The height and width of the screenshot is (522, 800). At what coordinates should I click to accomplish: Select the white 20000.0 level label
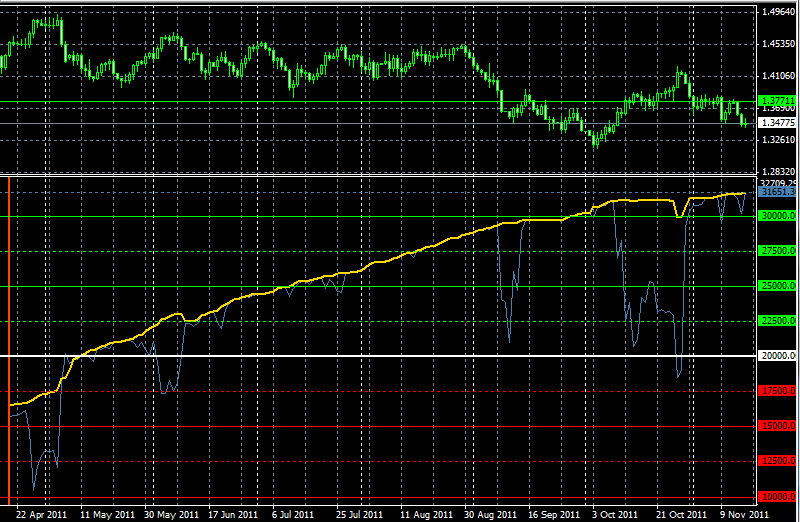(x=778, y=356)
